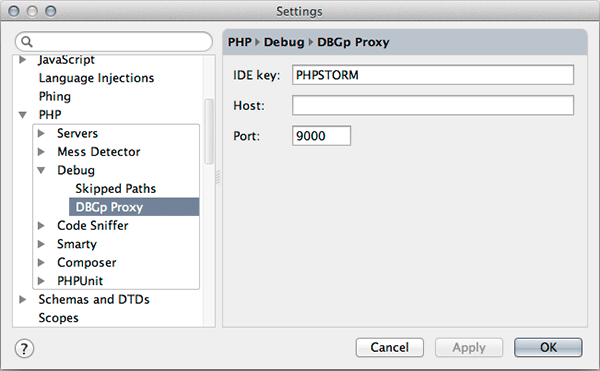Select Composer settings
Viewport: 600px width, 371px height.
click(x=86, y=262)
